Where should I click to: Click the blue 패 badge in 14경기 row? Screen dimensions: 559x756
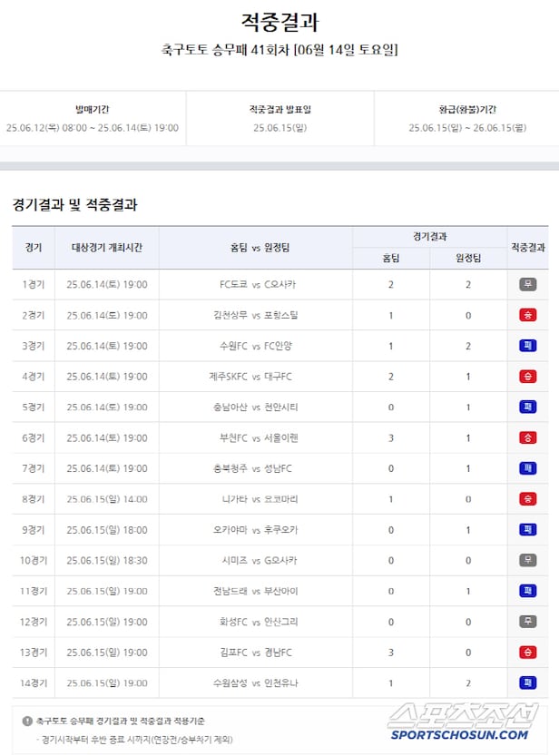click(x=527, y=682)
